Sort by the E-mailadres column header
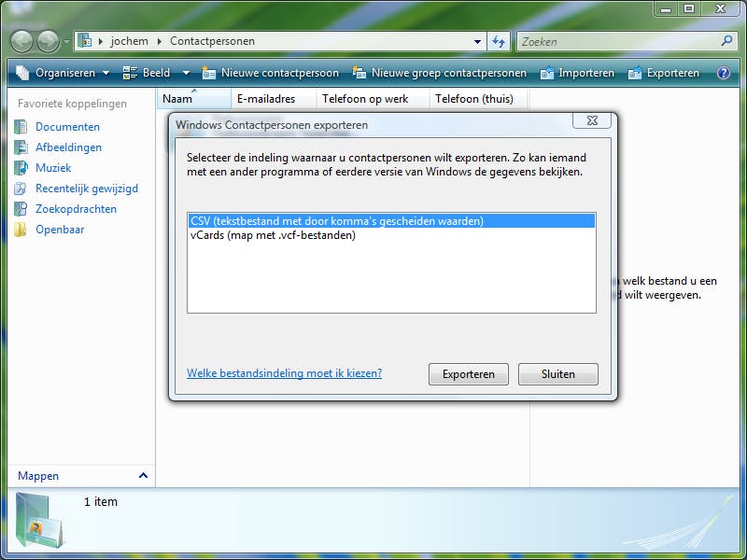Viewport: 747px width, 560px height. coord(274,99)
